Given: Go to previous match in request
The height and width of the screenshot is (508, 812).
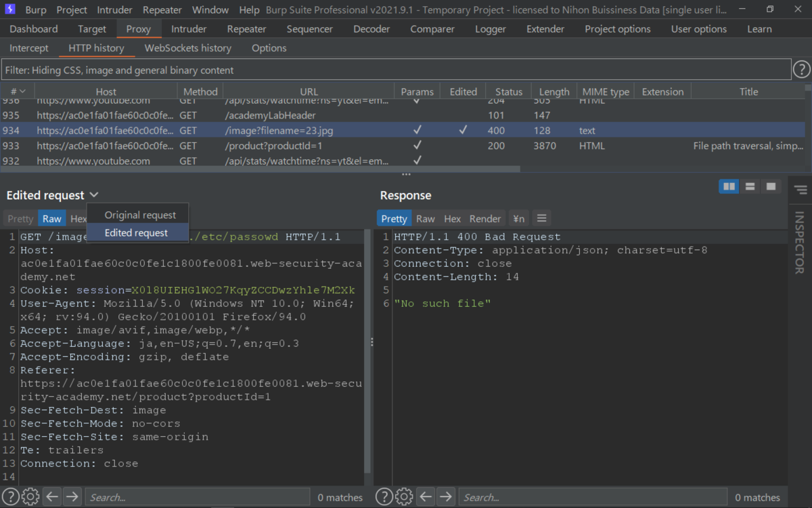Looking at the screenshot, I should pyautogui.click(x=52, y=496).
